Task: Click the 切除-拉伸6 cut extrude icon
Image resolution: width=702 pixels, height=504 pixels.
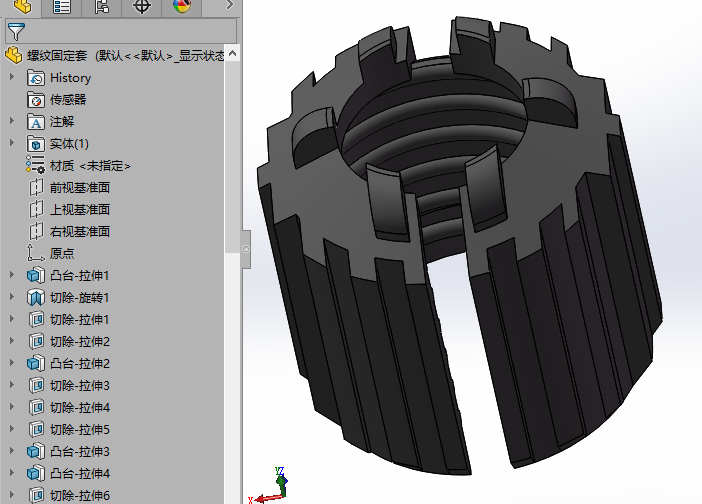Action: click(x=36, y=495)
